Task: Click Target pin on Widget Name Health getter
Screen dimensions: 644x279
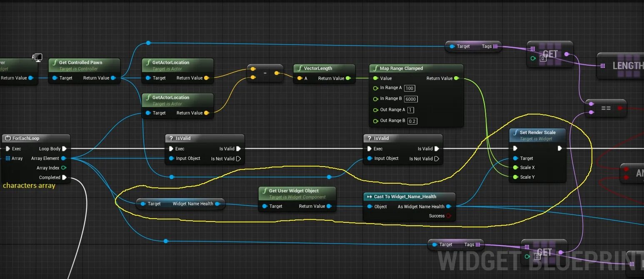Action: 143,204
